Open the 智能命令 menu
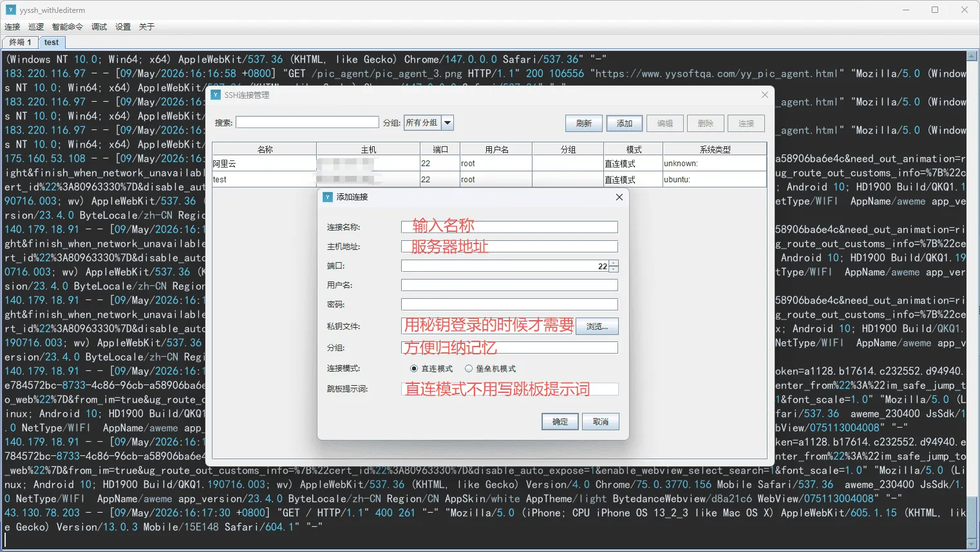Viewport: 980px width, 552px height. (68, 26)
